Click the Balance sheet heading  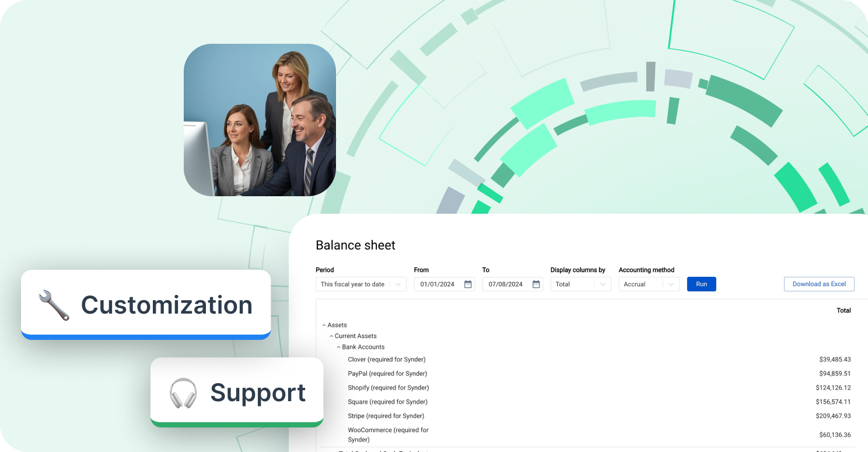(x=355, y=245)
